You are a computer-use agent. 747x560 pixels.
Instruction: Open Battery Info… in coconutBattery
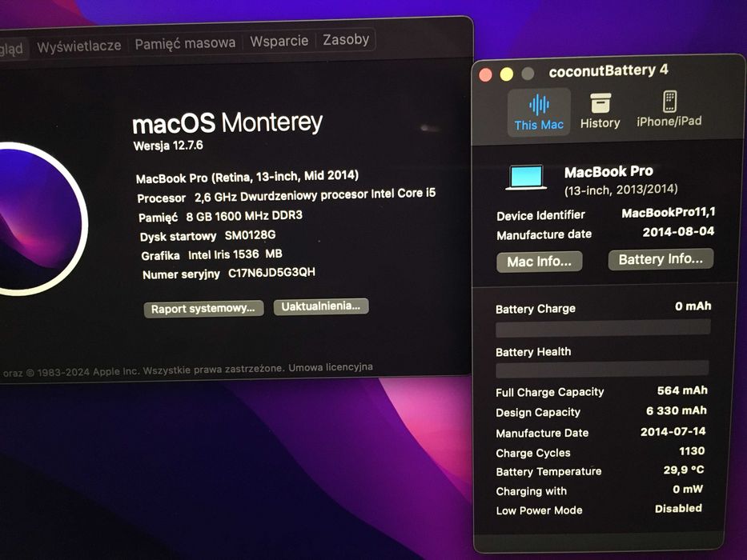(x=661, y=259)
